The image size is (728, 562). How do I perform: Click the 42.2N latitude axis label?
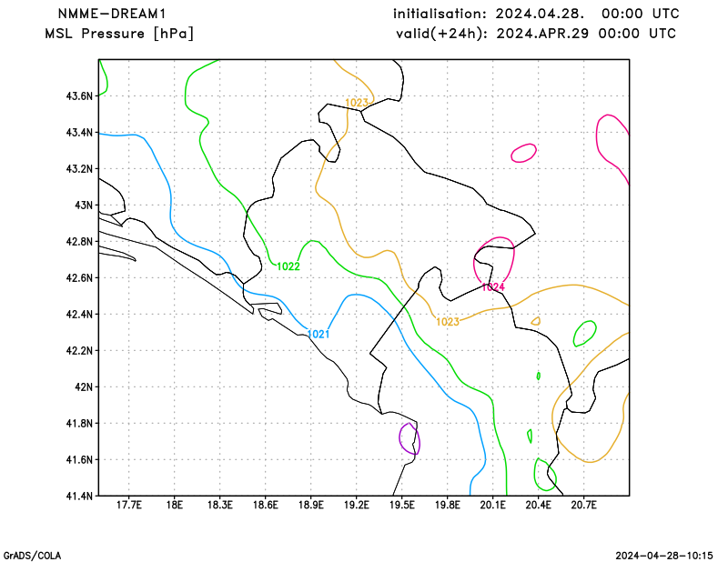click(79, 351)
